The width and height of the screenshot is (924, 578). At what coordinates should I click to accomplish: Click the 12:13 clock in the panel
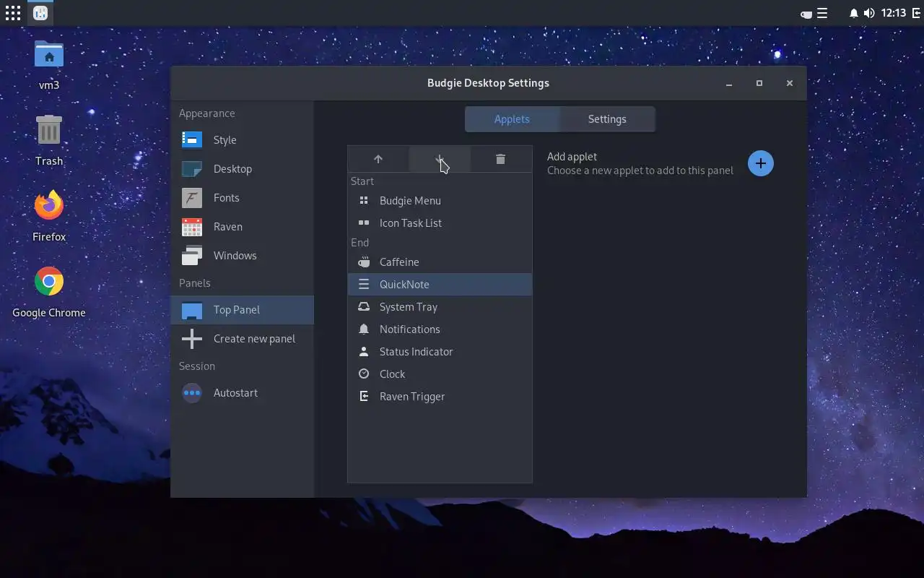pyautogui.click(x=894, y=13)
